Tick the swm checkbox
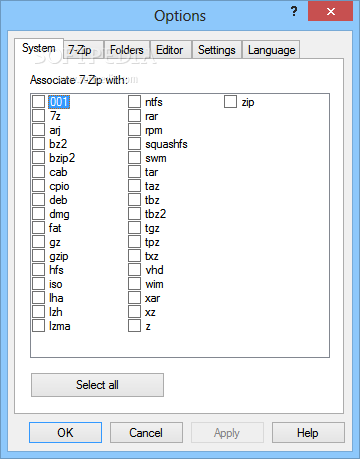The width and height of the screenshot is (360, 459). pos(134,158)
